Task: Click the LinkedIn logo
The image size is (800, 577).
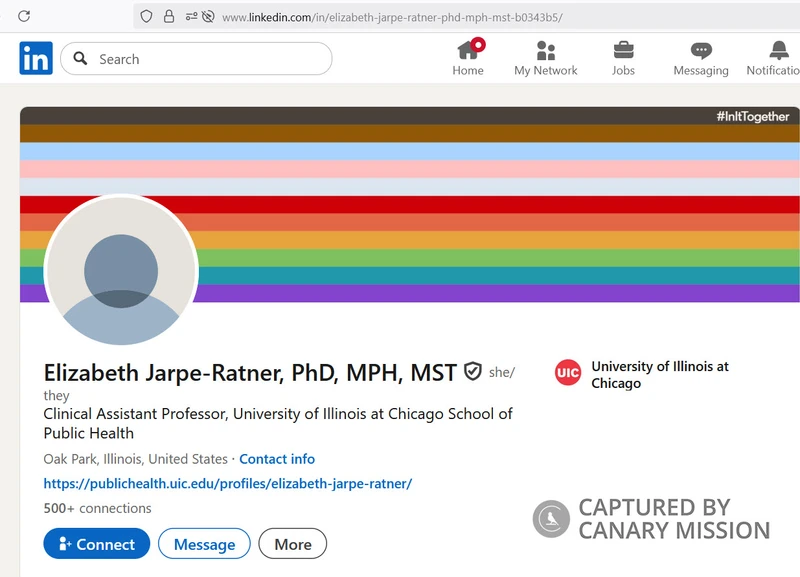Action: tap(36, 58)
